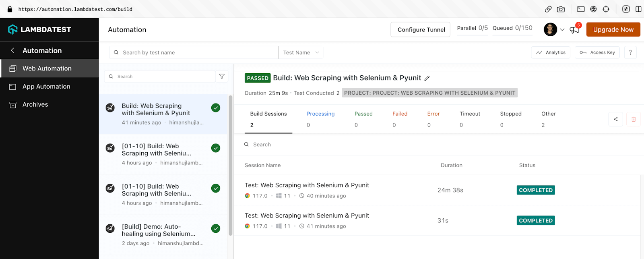Click the question mark help icon
Screen dimensions: 644x259
630,52
